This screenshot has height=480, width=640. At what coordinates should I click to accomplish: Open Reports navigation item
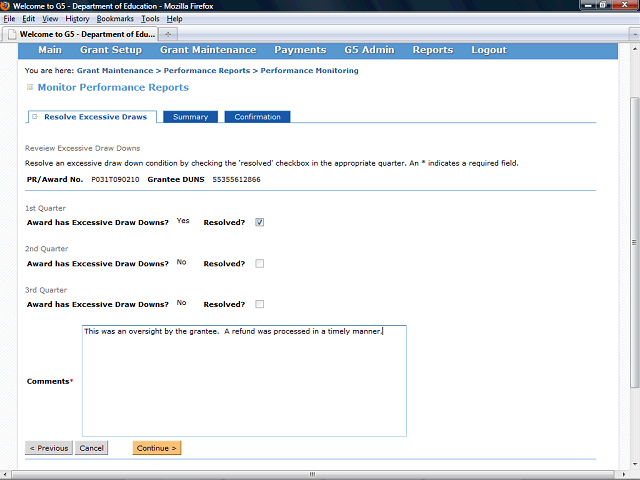tap(433, 50)
